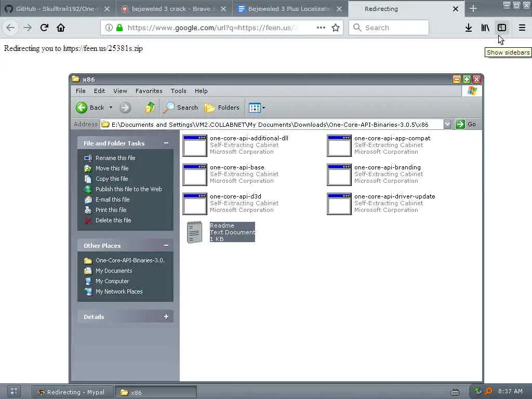532x399 pixels.
Task: Click Print this file
Action: click(111, 210)
